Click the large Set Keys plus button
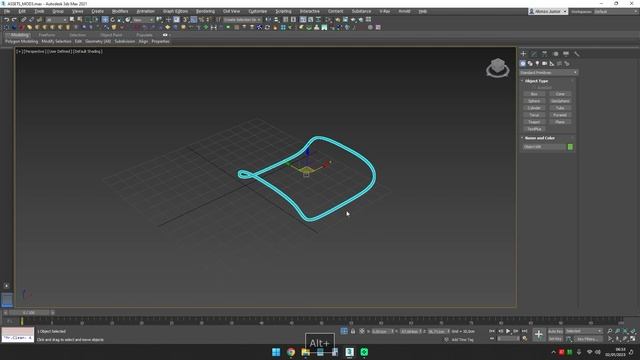The height and width of the screenshot is (360, 640). 538,335
